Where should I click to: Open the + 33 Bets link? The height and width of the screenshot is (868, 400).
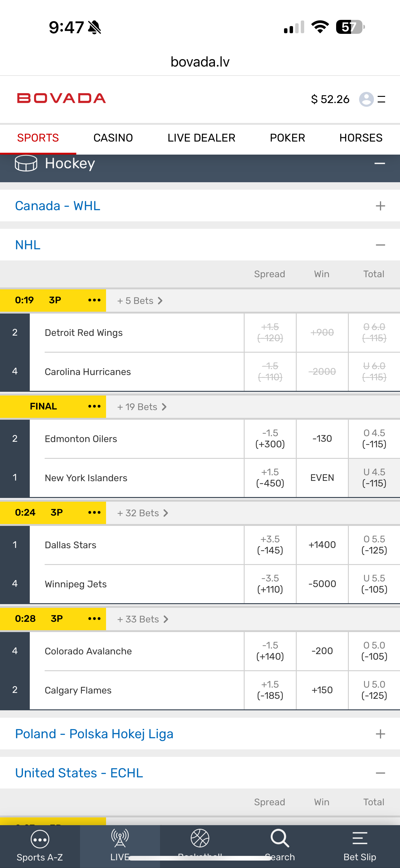point(142,619)
